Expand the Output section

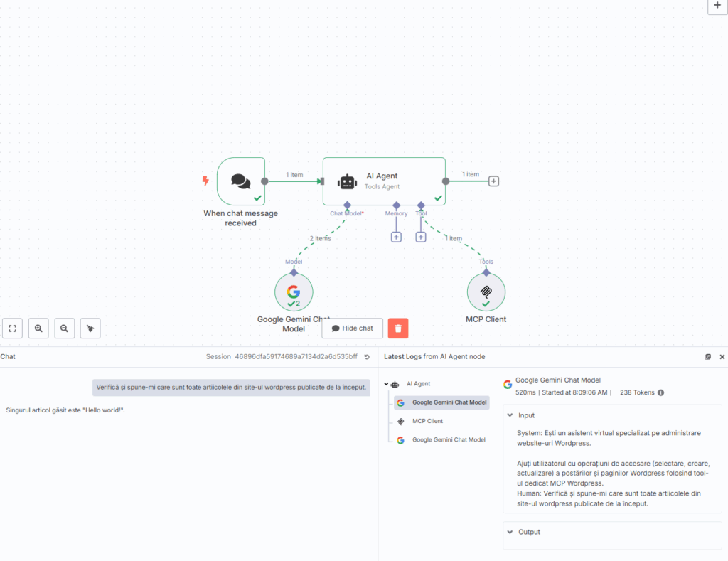point(510,533)
